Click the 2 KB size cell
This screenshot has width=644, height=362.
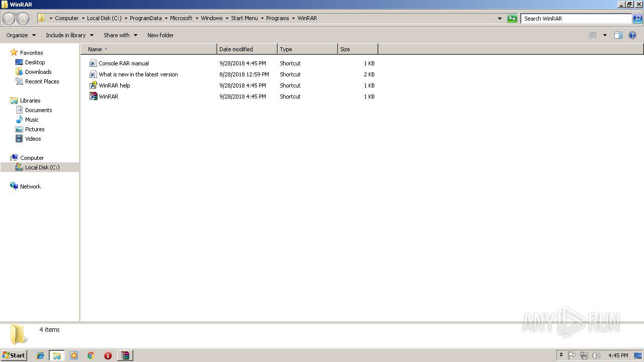point(369,74)
